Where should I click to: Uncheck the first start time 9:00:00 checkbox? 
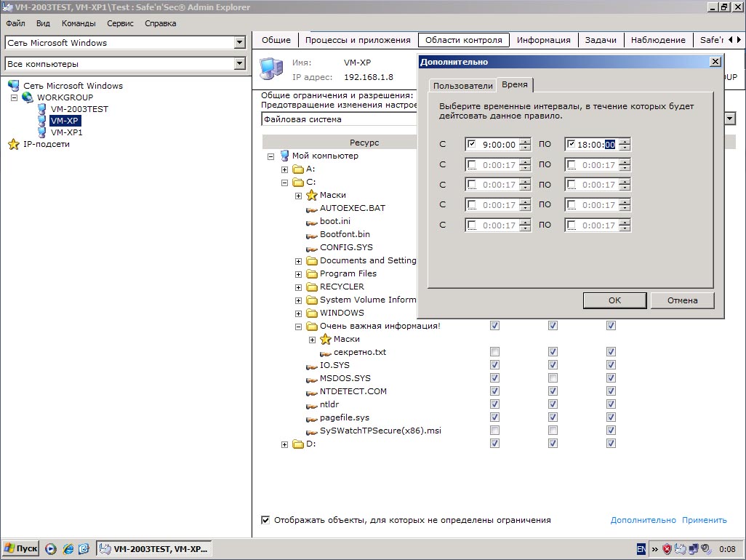click(x=473, y=144)
